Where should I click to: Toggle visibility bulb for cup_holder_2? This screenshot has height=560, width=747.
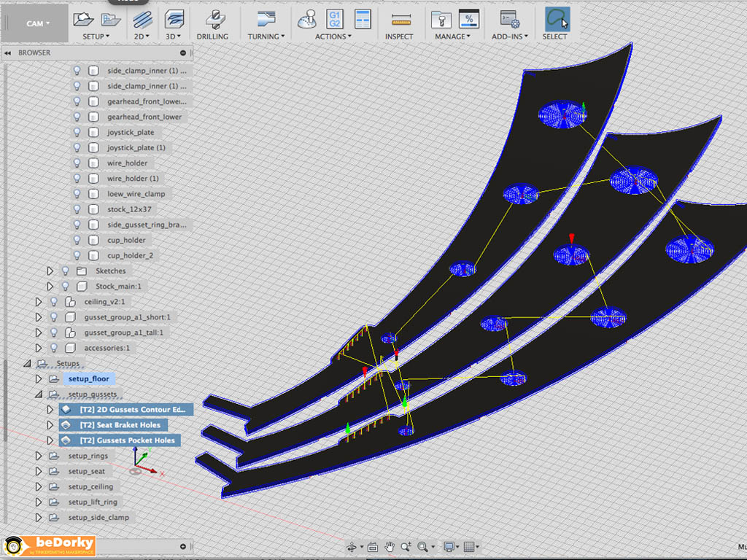(x=77, y=255)
